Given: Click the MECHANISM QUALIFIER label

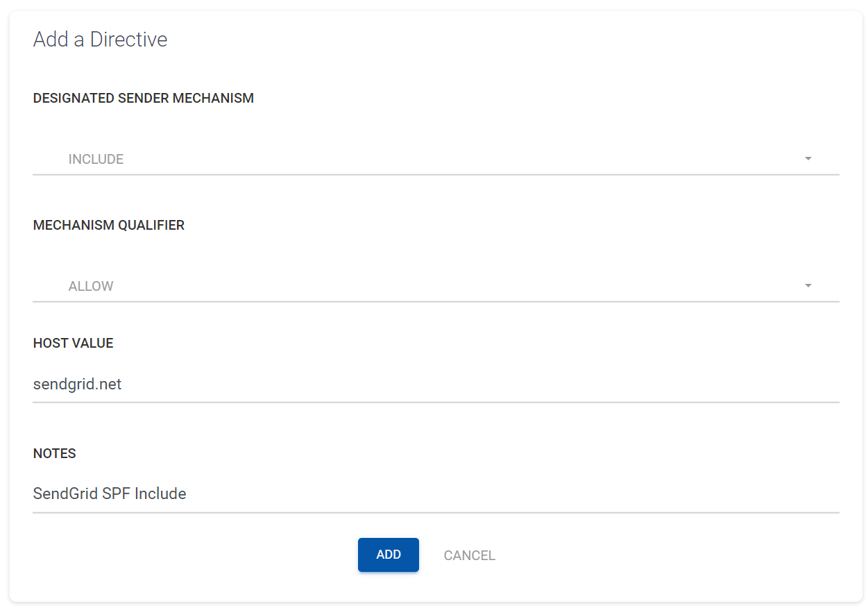Looking at the screenshot, I should coord(108,225).
